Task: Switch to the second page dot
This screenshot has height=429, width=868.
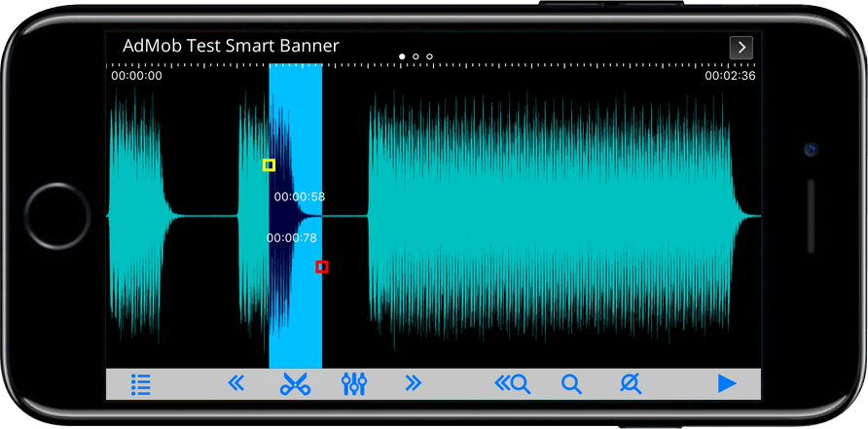Action: tap(416, 56)
